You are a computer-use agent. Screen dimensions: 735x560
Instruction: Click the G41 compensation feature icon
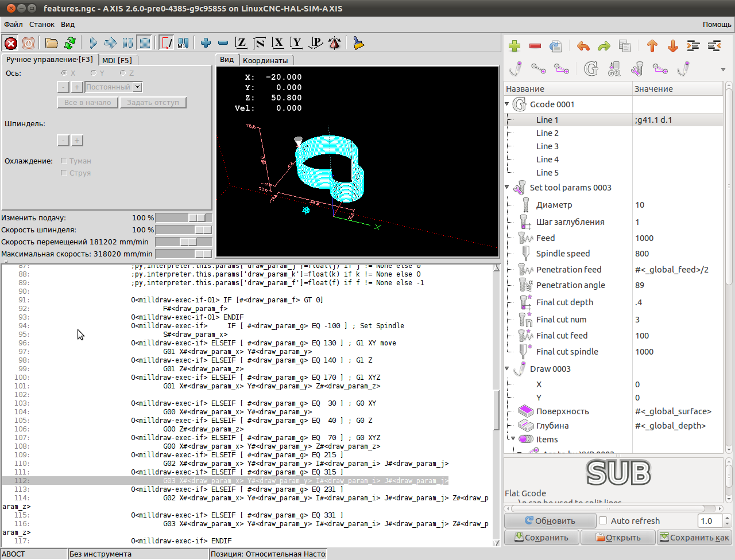614,69
